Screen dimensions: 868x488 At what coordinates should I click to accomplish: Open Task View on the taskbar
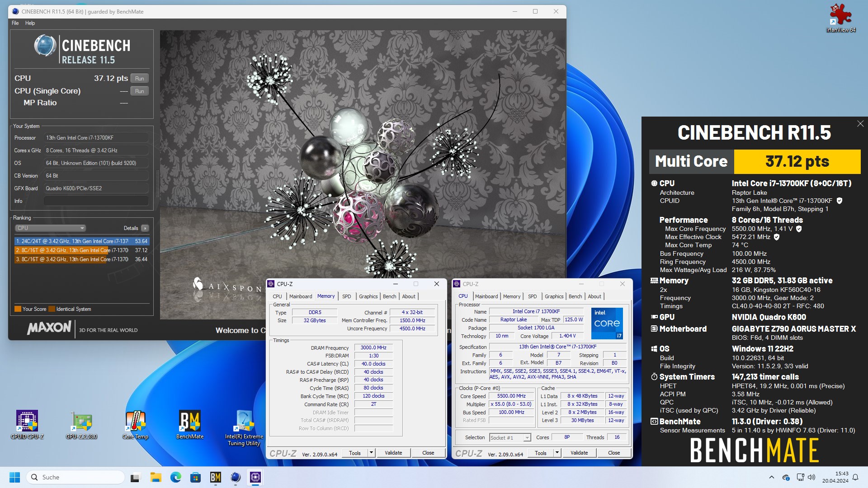click(136, 477)
